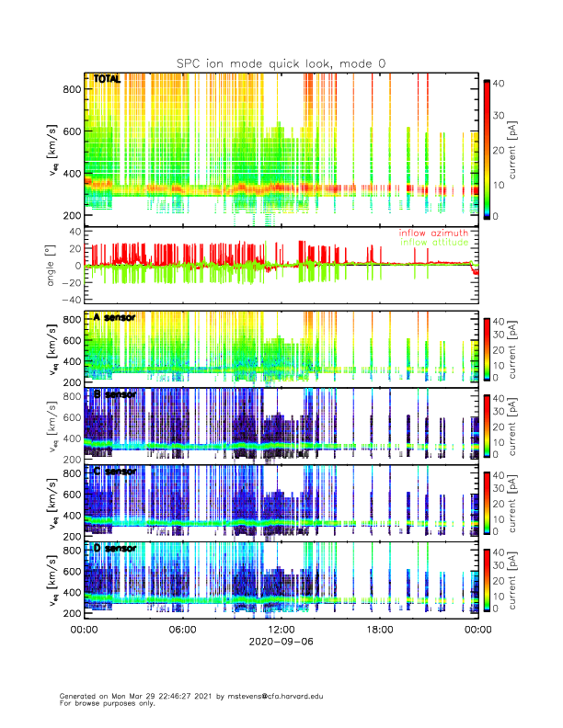Click the A sensor current colorbar
Screen dimensions: 563x728
tap(486, 347)
